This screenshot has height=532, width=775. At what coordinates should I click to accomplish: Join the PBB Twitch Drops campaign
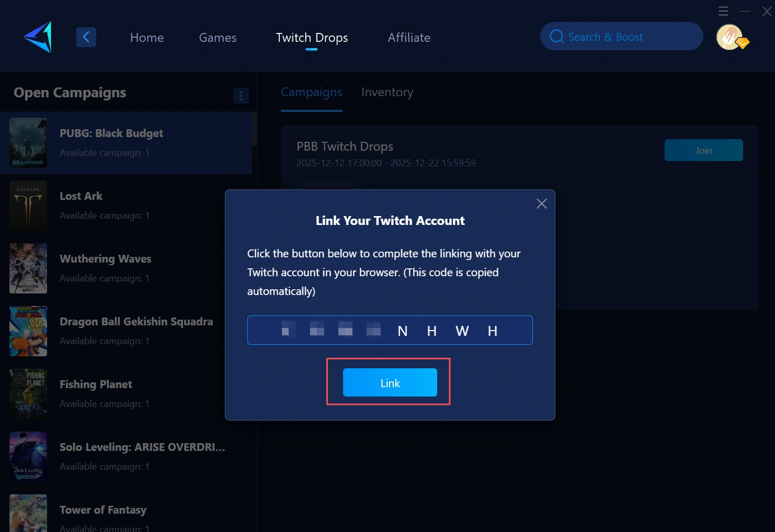703,151
